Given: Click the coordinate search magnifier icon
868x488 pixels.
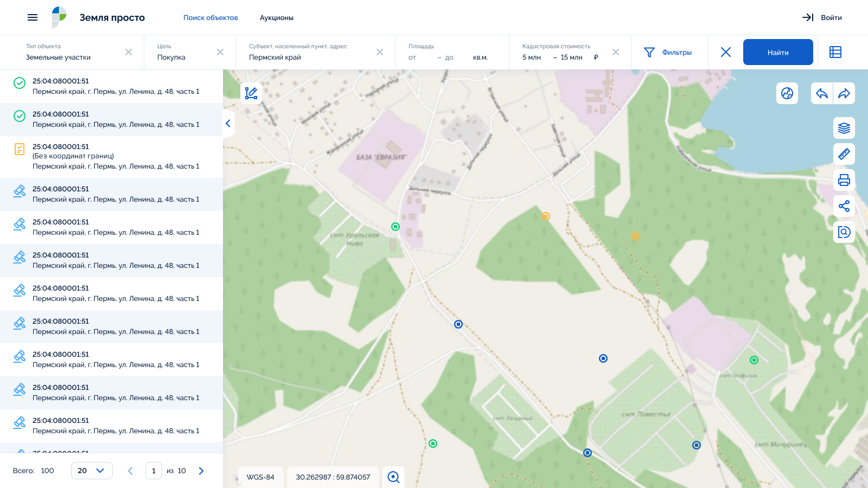Looking at the screenshot, I should [x=393, y=477].
